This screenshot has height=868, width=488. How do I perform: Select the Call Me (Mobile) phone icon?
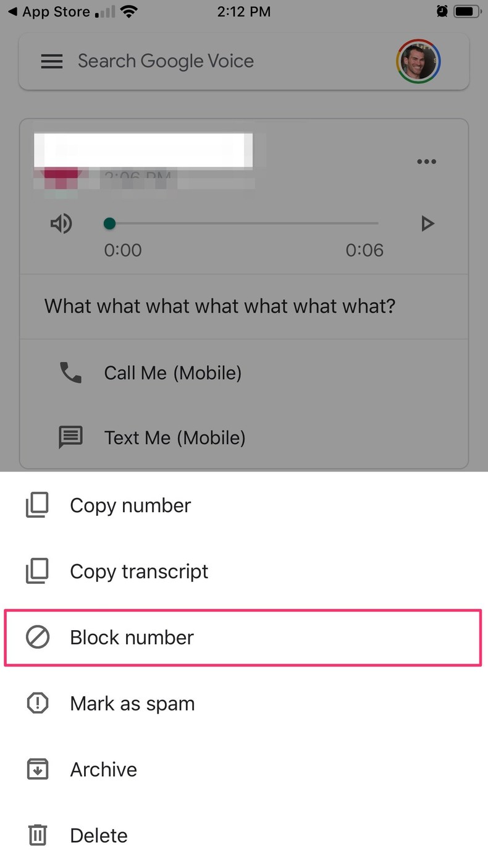(70, 373)
